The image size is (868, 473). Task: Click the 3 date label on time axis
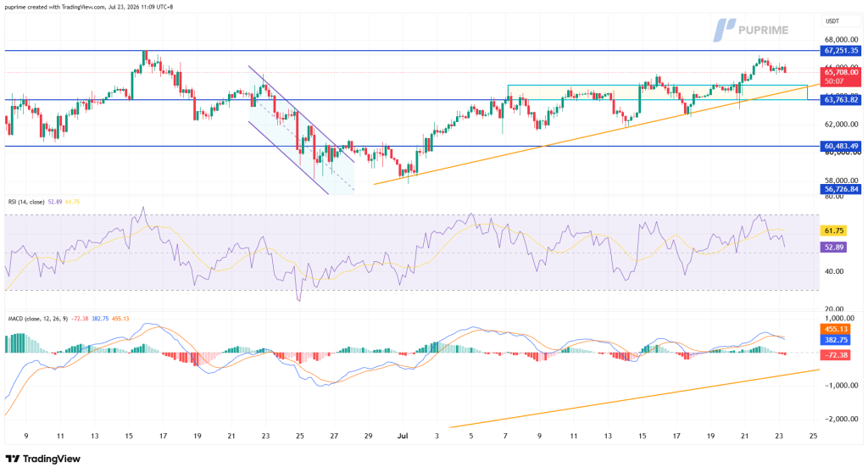437,436
